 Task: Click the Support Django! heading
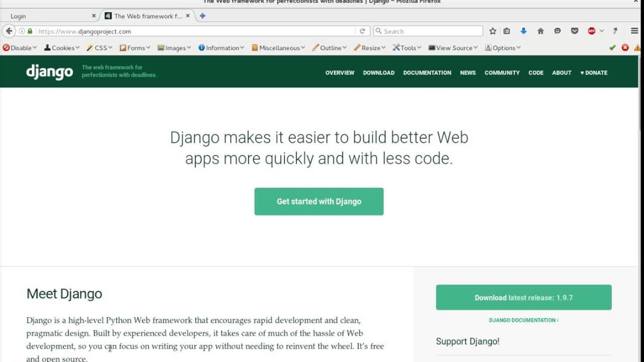467,341
